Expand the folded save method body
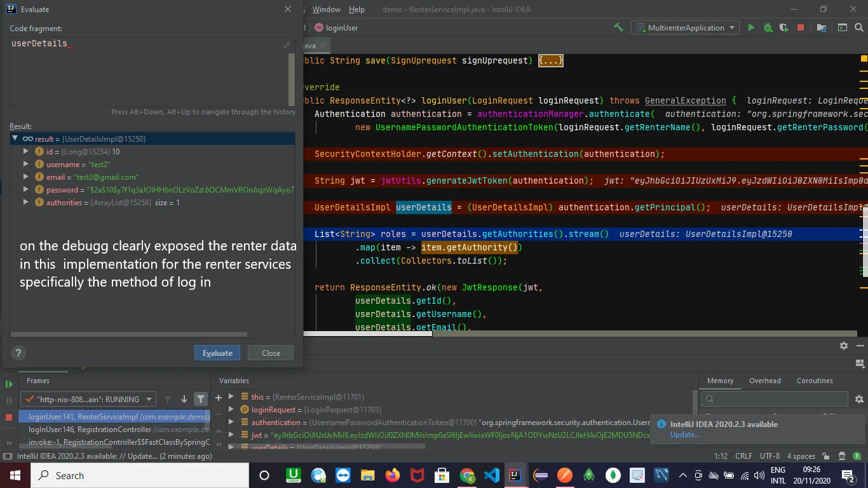The height and width of the screenshot is (488, 868). [550, 60]
